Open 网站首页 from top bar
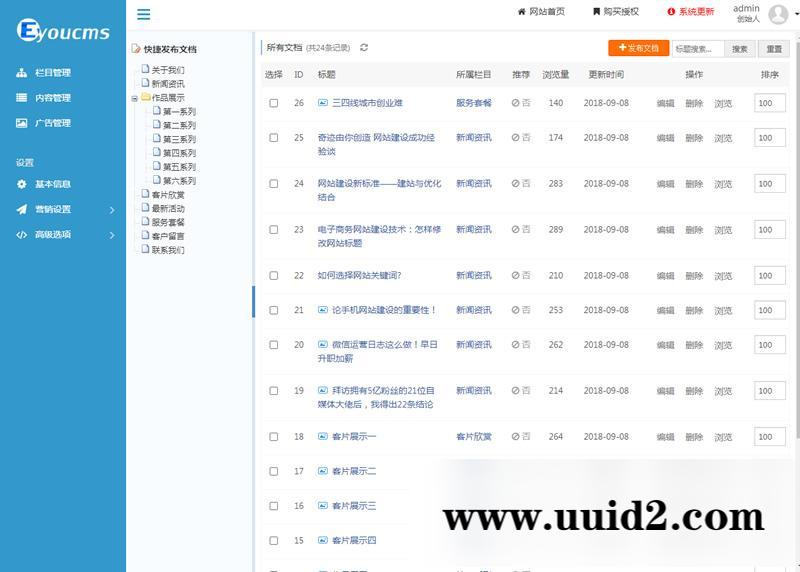The width and height of the screenshot is (800, 572). [547, 11]
